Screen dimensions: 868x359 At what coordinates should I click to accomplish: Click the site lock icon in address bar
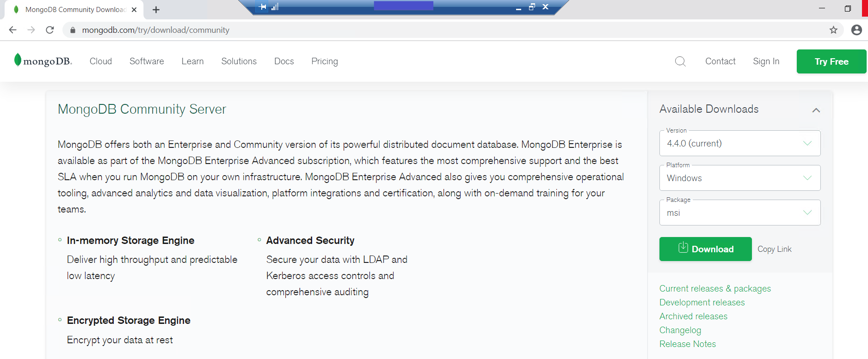(73, 30)
